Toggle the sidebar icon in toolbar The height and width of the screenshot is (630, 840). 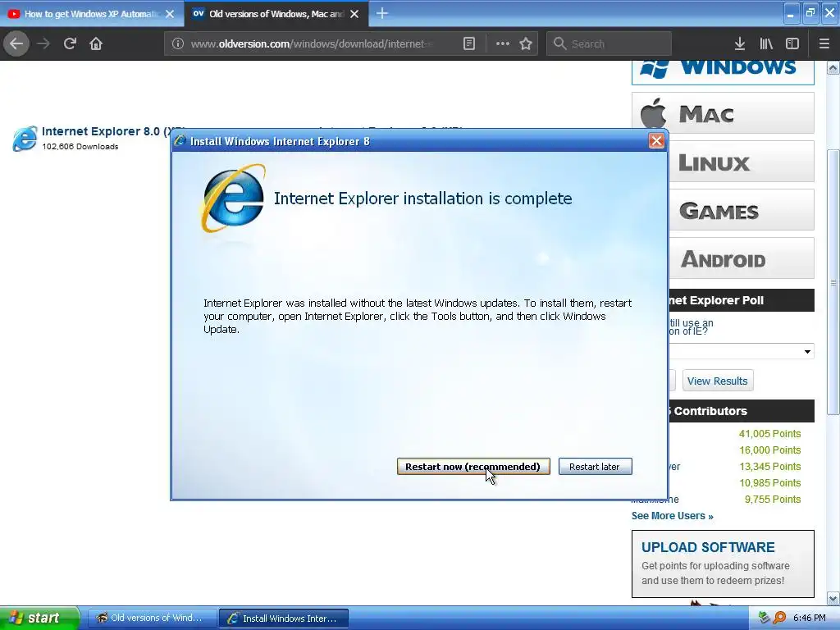[792, 43]
